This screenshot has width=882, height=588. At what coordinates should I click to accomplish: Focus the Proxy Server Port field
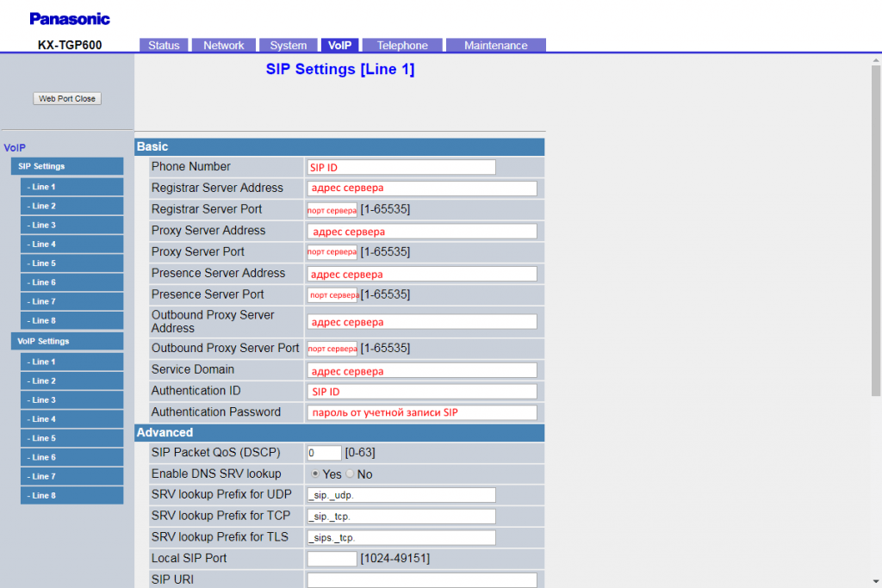332,252
